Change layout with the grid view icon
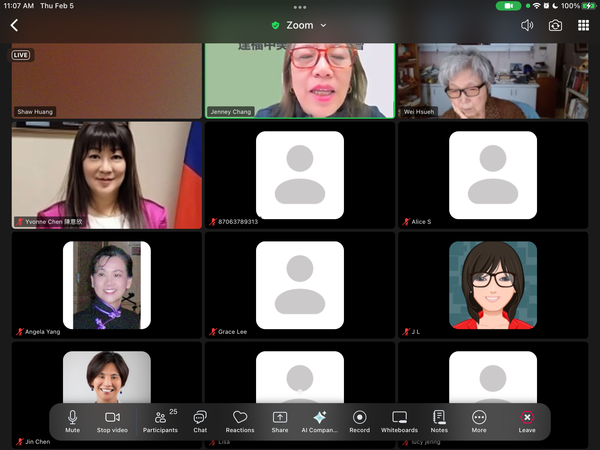 click(x=583, y=25)
